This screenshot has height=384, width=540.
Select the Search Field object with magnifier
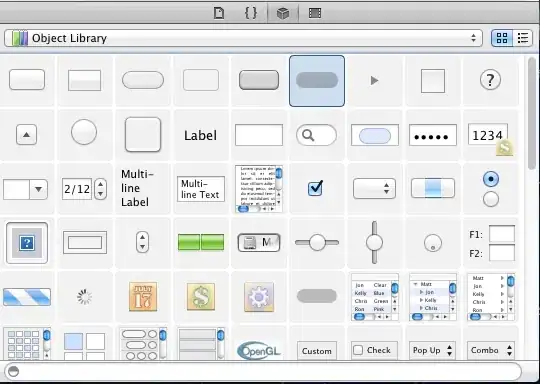[316, 135]
